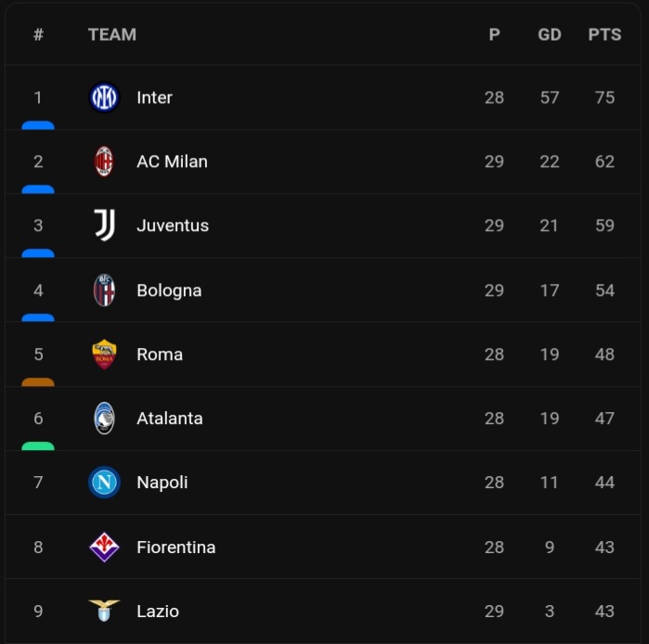Screen dimensions: 649x644
Task: Select the Juventus logo icon
Action: tap(104, 225)
